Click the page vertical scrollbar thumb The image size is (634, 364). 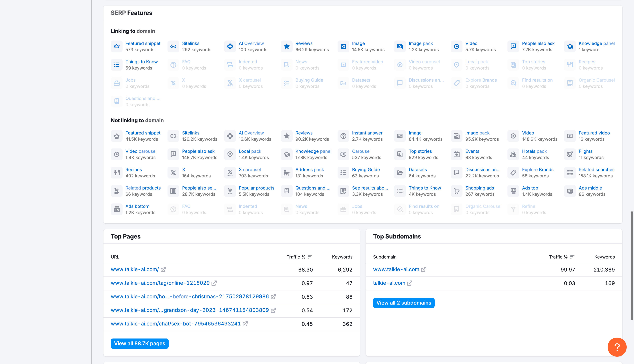click(632, 266)
